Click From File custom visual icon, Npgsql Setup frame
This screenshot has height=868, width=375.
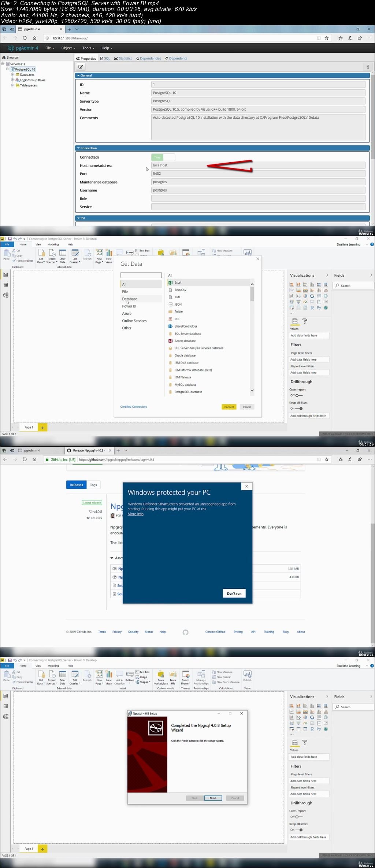pos(173,674)
